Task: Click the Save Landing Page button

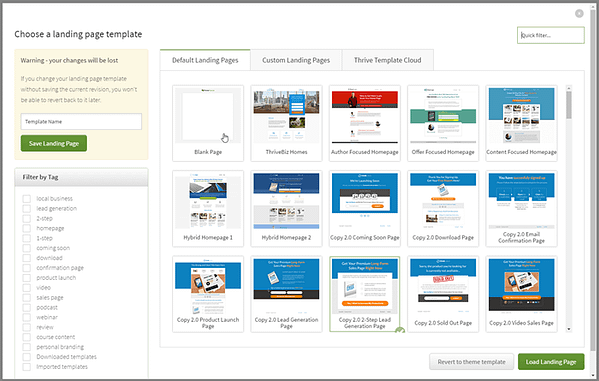Action: coord(54,143)
